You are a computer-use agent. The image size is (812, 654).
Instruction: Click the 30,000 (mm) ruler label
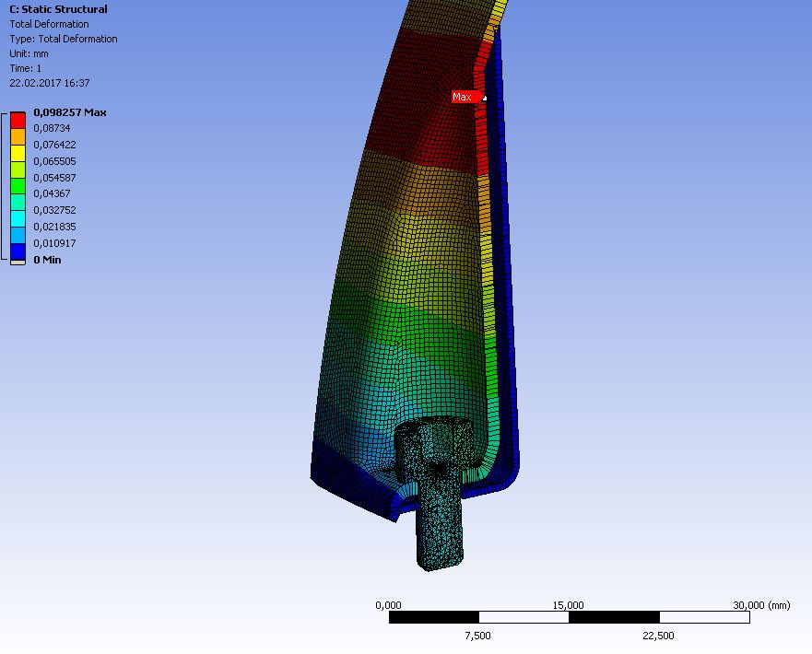pyautogui.click(x=761, y=605)
